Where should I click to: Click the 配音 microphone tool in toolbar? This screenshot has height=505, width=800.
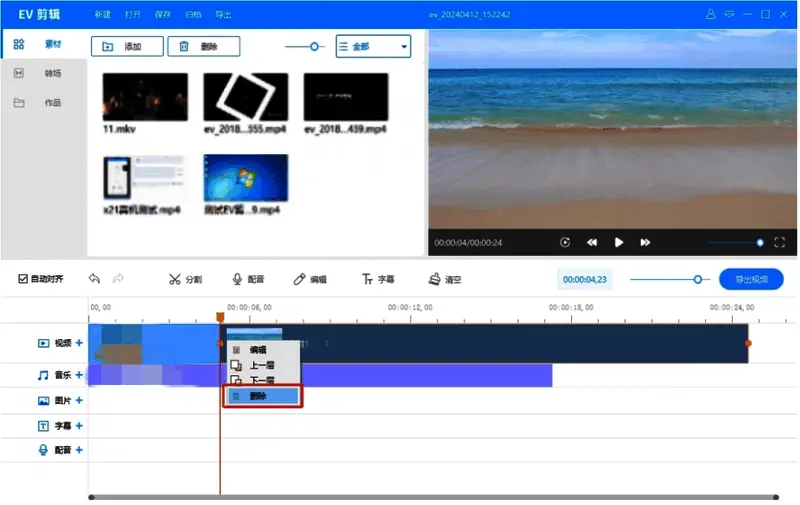[x=248, y=280]
